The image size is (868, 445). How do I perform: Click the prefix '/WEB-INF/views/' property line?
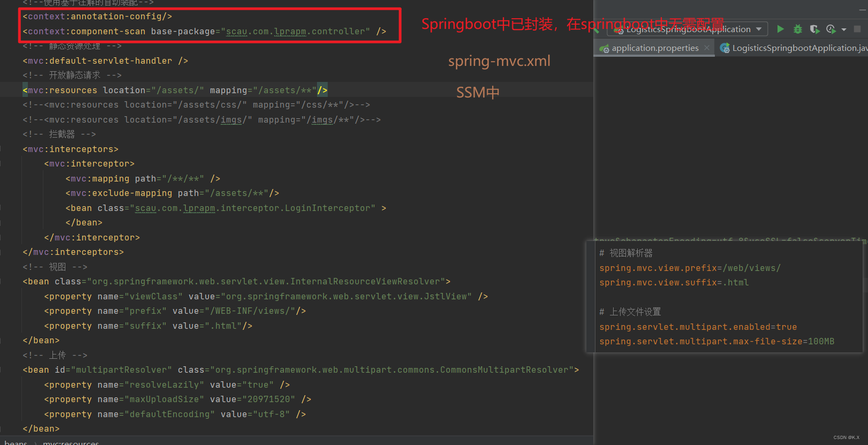click(x=175, y=311)
